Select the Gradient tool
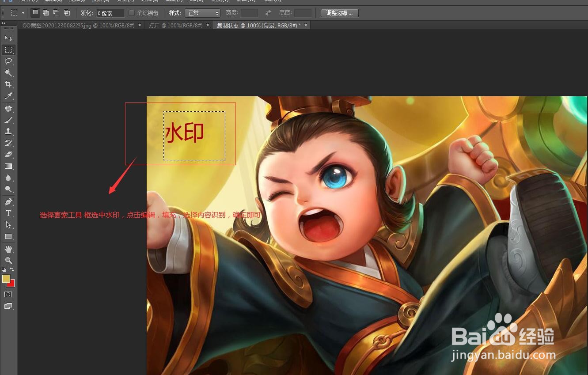 tap(8, 166)
